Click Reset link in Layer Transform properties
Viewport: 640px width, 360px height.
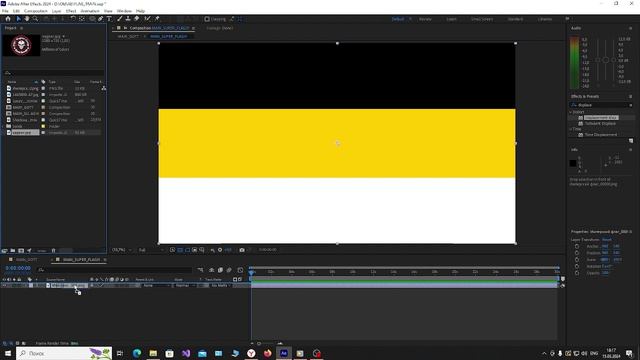point(607,240)
